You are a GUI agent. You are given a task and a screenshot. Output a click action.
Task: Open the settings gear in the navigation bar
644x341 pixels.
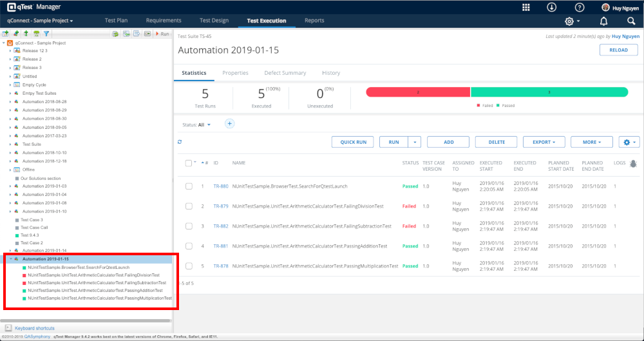569,21
